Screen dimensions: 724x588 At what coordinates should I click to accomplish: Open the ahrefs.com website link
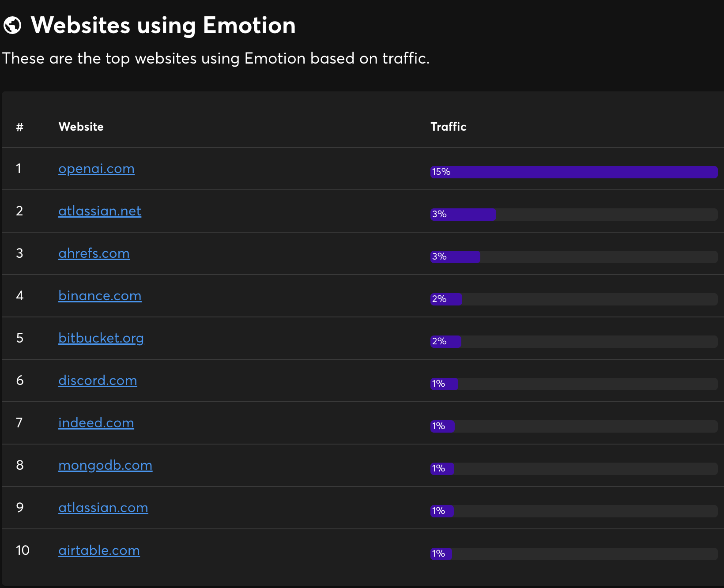[94, 253]
